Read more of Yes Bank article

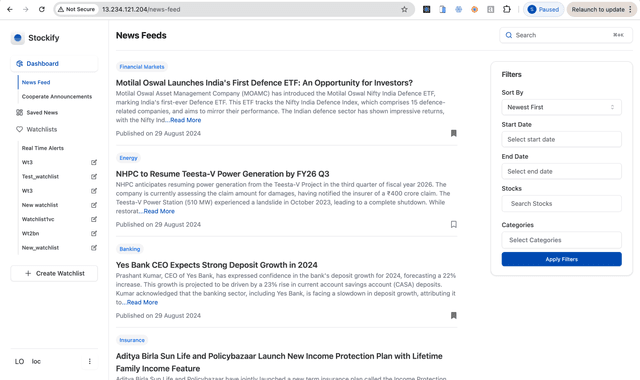(142, 302)
